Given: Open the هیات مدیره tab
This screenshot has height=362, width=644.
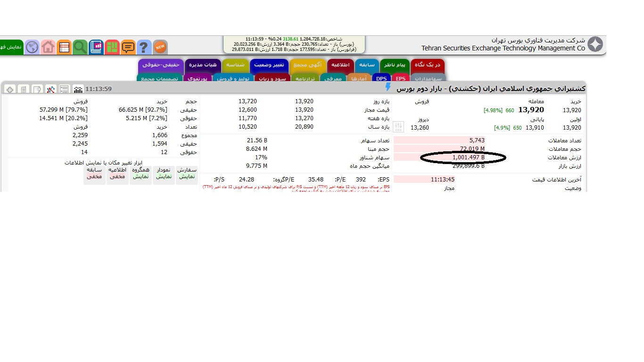Looking at the screenshot, I should coord(202,65).
